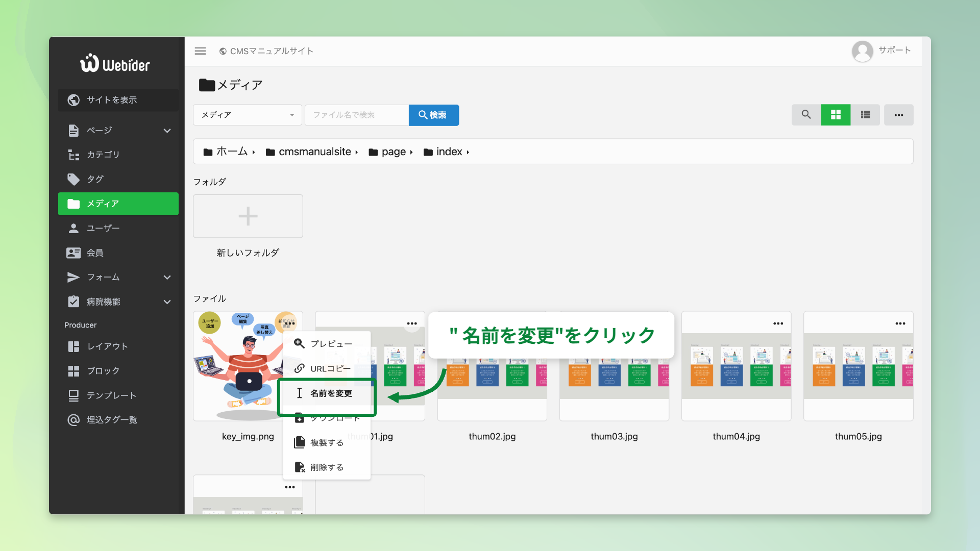Expand the フォーム sidebar submenu

[167, 278]
